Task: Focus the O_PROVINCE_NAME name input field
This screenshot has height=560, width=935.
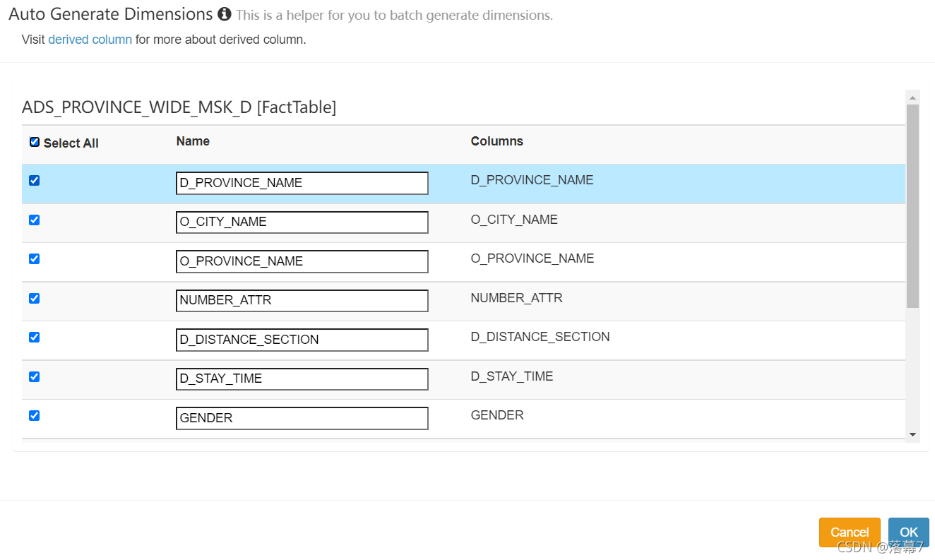Action: (x=302, y=261)
